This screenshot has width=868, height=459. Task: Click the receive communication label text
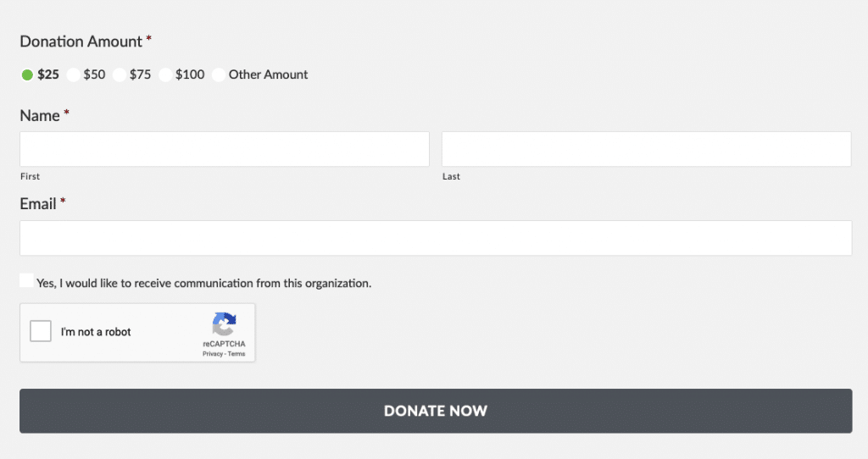203,283
